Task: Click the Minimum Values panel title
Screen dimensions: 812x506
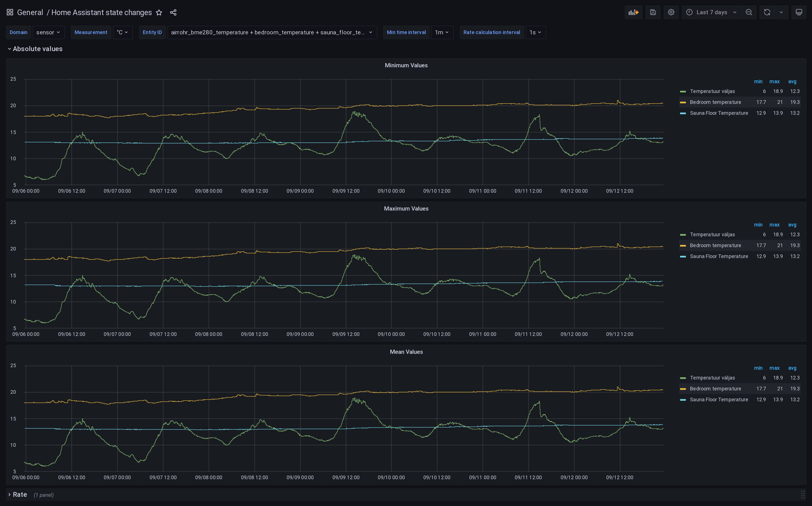Action: (x=406, y=65)
